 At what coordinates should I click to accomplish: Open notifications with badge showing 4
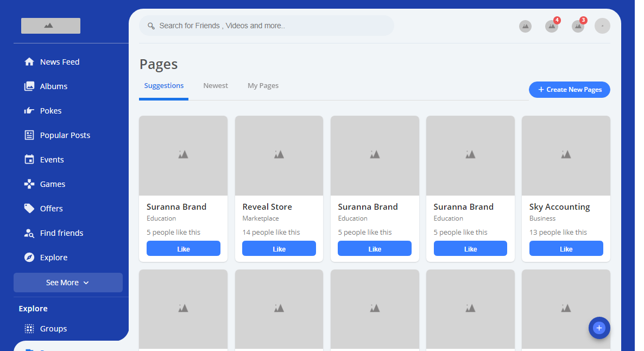tap(552, 26)
